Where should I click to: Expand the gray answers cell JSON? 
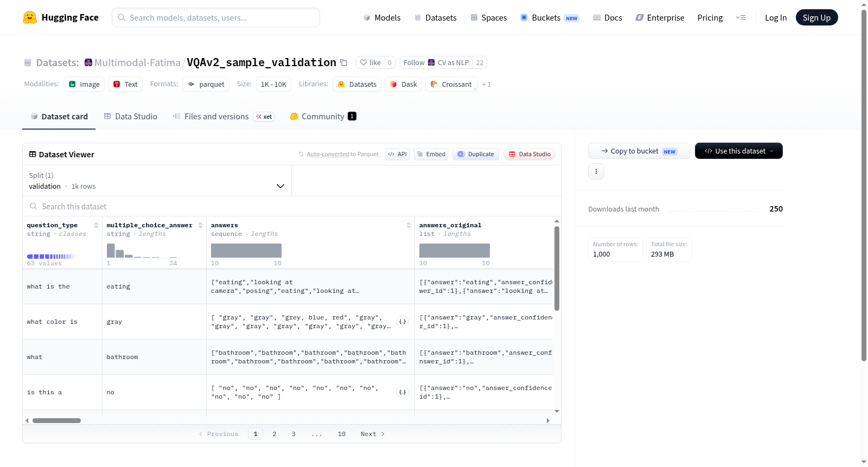[x=403, y=322]
